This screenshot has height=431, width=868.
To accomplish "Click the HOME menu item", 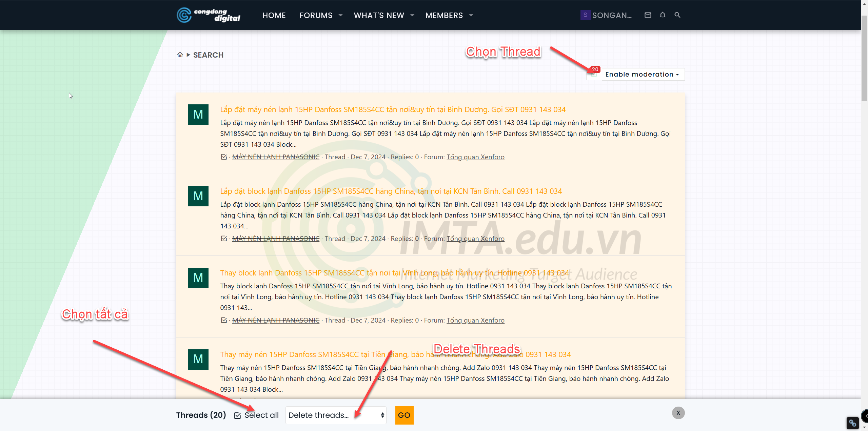I will (x=274, y=15).
